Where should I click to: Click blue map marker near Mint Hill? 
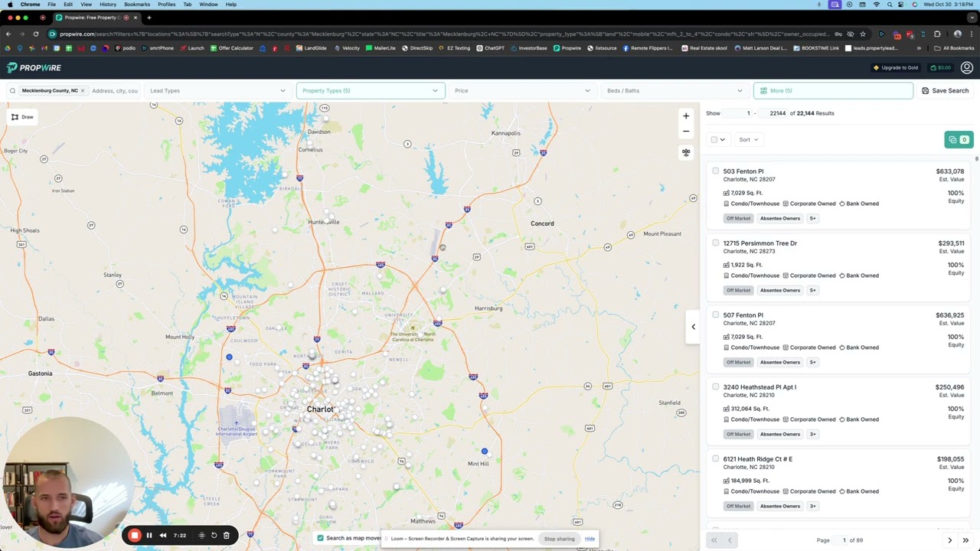click(x=484, y=452)
